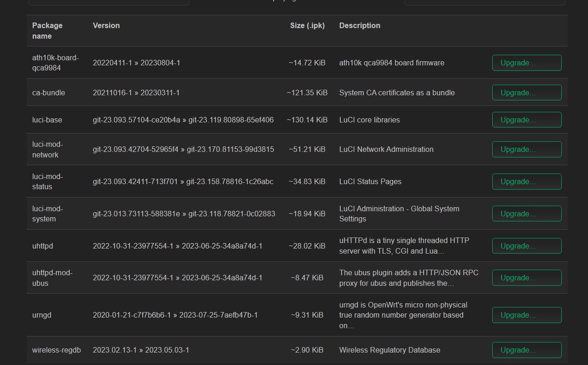The image size is (588, 365).
Task: Click the ~34.83 KiB size value
Action: tap(307, 181)
